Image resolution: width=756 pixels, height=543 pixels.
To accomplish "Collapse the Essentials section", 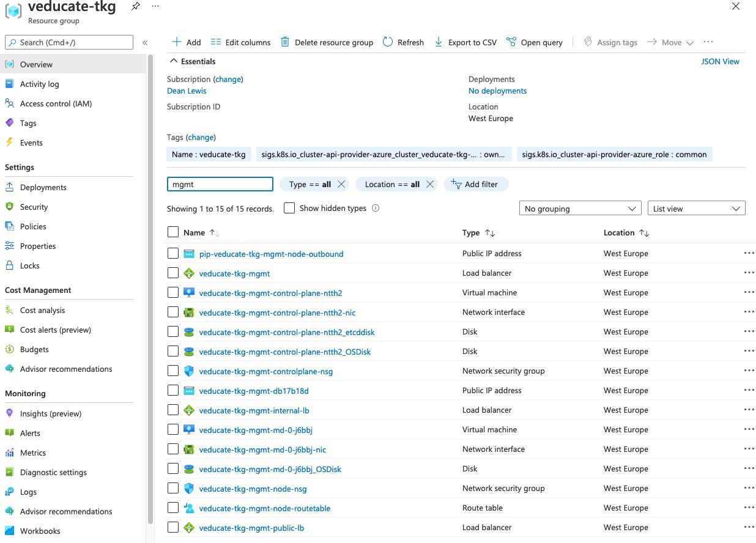I will tap(174, 61).
